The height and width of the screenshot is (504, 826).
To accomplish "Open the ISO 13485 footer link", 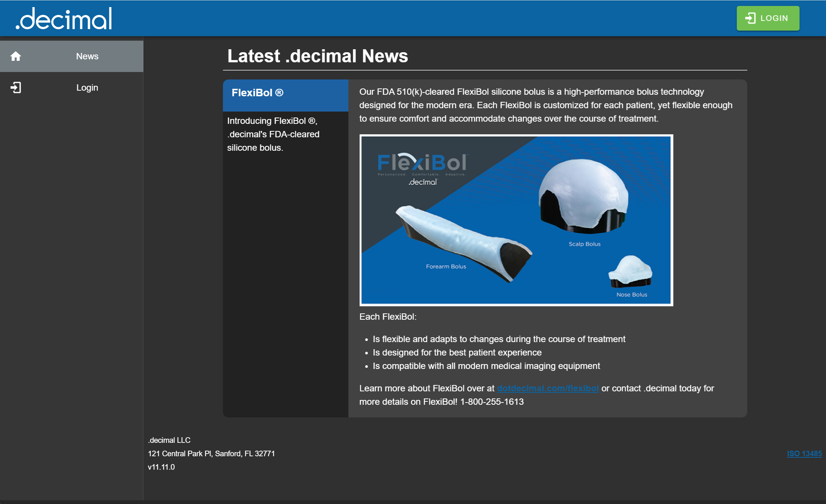I will [804, 454].
